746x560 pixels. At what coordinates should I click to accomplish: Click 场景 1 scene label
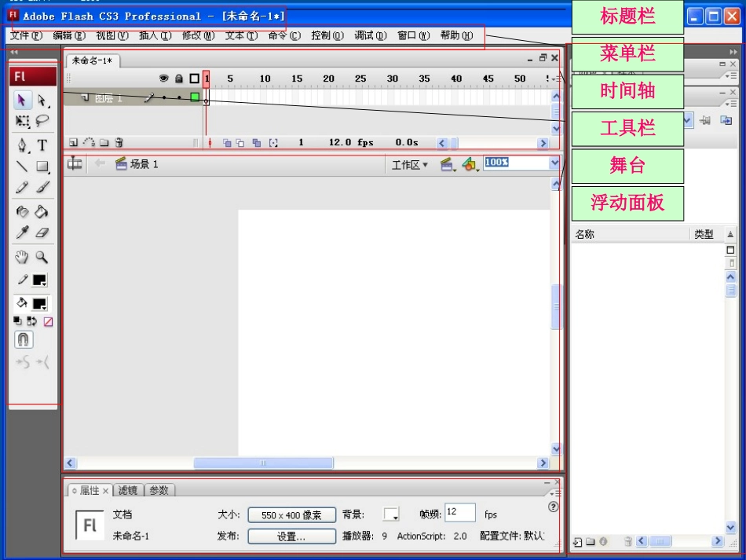pos(137,164)
